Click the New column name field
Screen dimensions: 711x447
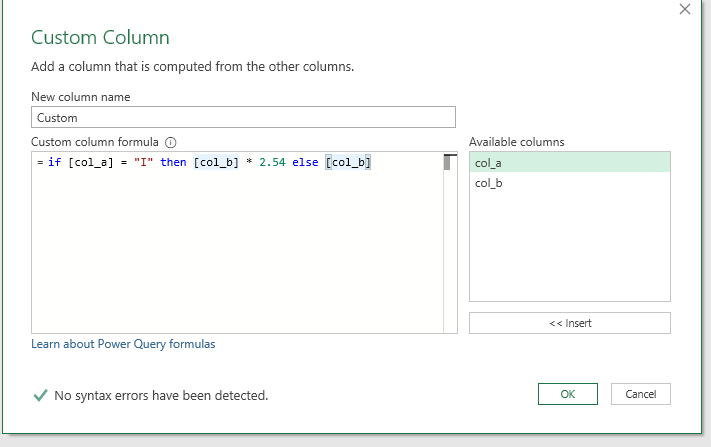click(243, 117)
